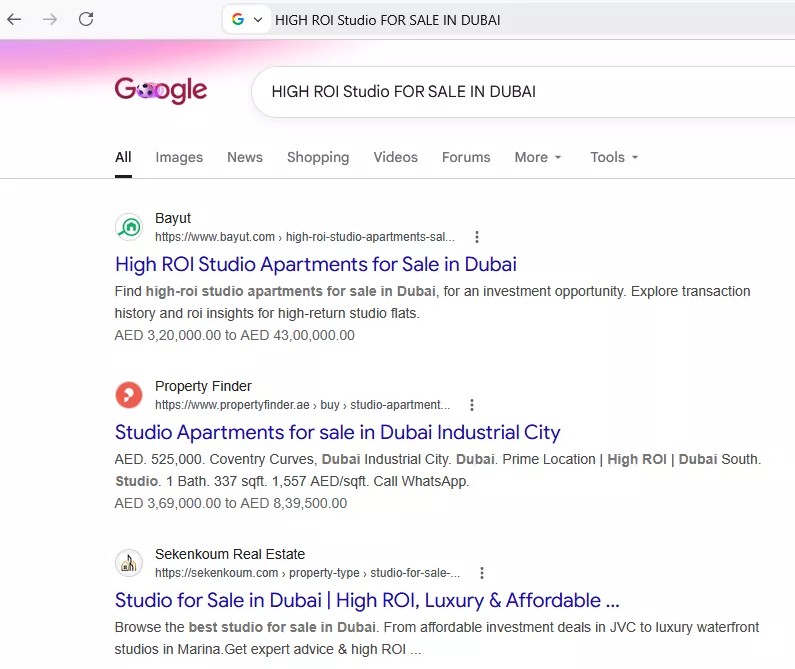Switch to the Images tab
Screen dimensions: 795x669
coord(179,157)
